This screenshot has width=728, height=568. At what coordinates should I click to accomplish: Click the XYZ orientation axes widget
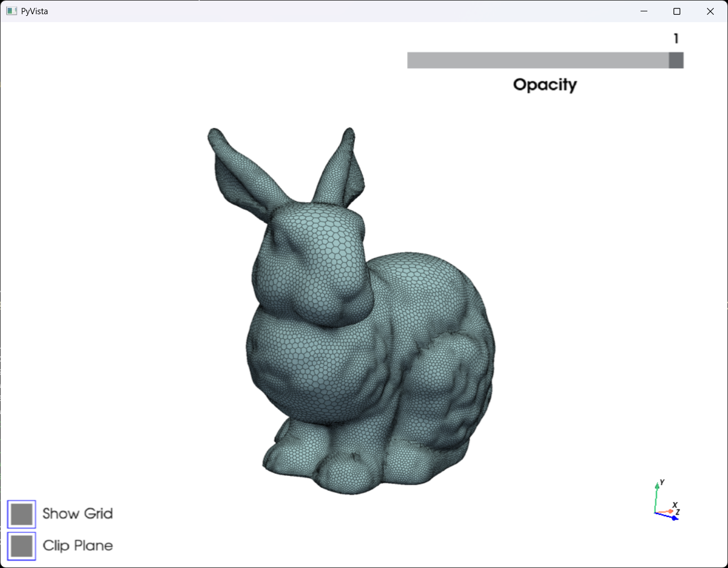click(x=667, y=501)
